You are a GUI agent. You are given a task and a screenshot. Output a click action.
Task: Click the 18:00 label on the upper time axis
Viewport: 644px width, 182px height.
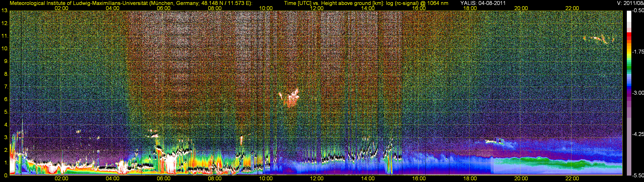click(x=470, y=8)
